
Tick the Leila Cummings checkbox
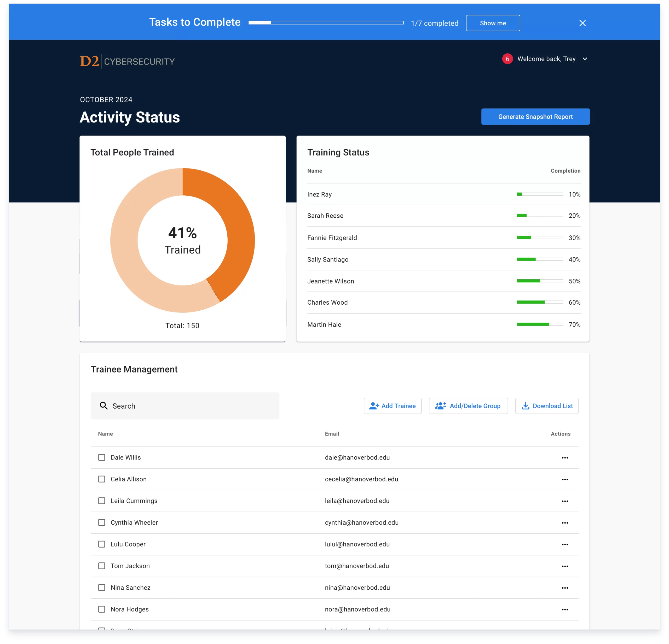pos(101,500)
